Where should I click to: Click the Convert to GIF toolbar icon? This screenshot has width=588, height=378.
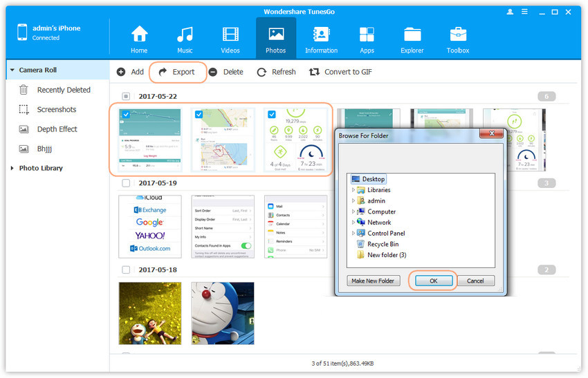click(x=315, y=72)
